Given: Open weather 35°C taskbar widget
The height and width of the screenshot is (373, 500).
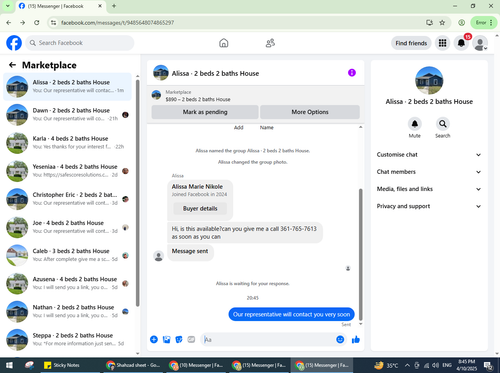Looking at the screenshot, I should tap(386, 365).
